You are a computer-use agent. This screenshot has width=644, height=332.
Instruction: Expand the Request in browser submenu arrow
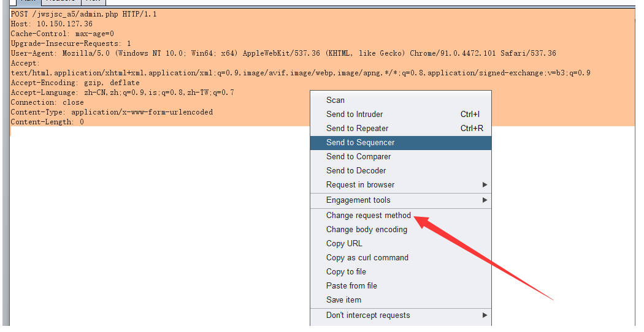(485, 184)
